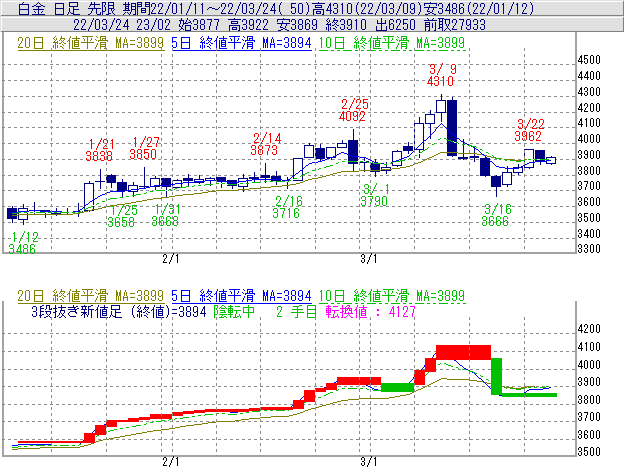Click the upper chart's 5日 終値平滑 MA=3894 legend
Viewport: 624px width, 475px height.
pos(241,43)
